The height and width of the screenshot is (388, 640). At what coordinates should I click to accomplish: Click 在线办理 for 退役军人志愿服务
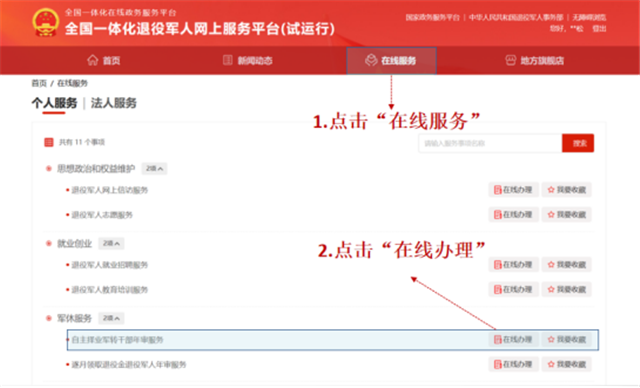(x=513, y=215)
